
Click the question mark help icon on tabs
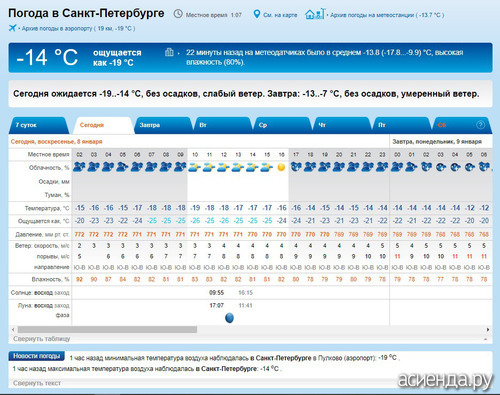(x=480, y=125)
